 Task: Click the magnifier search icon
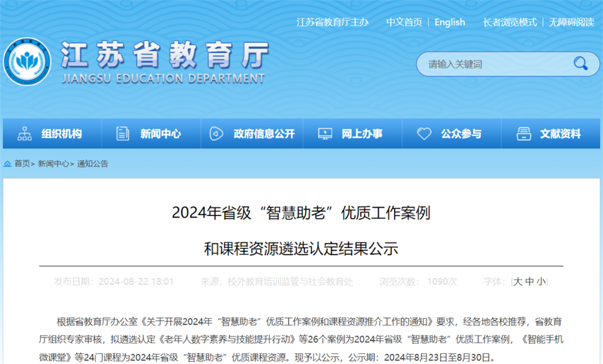(580, 64)
